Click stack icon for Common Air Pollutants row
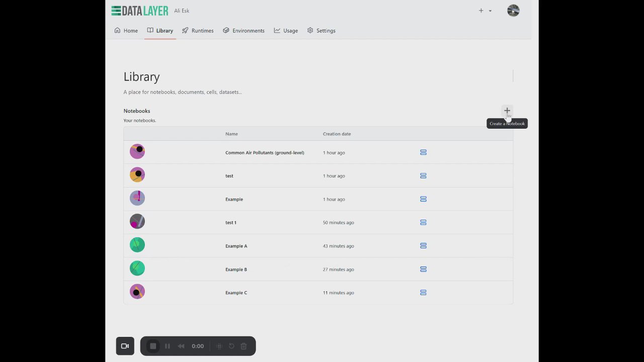This screenshot has width=644, height=362. (x=423, y=152)
